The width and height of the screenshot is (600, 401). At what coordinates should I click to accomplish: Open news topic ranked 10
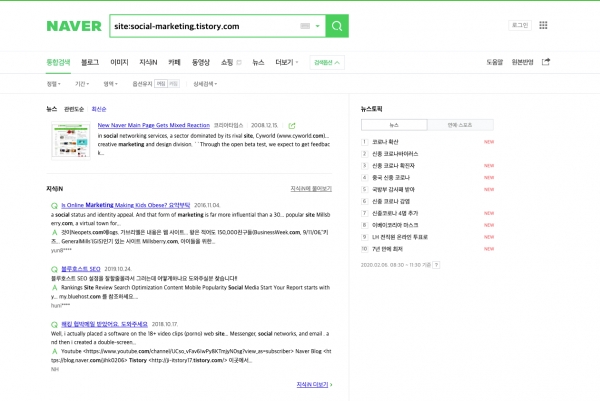(387, 249)
